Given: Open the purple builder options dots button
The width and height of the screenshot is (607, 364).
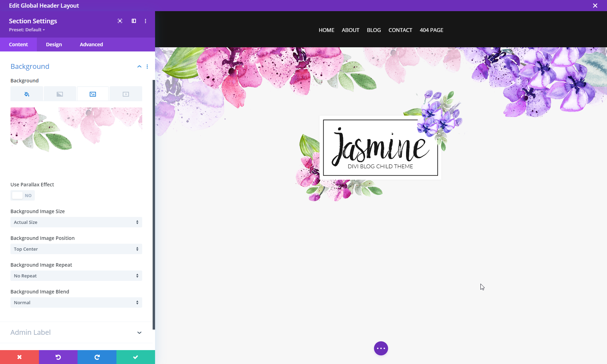Looking at the screenshot, I should coord(381,348).
